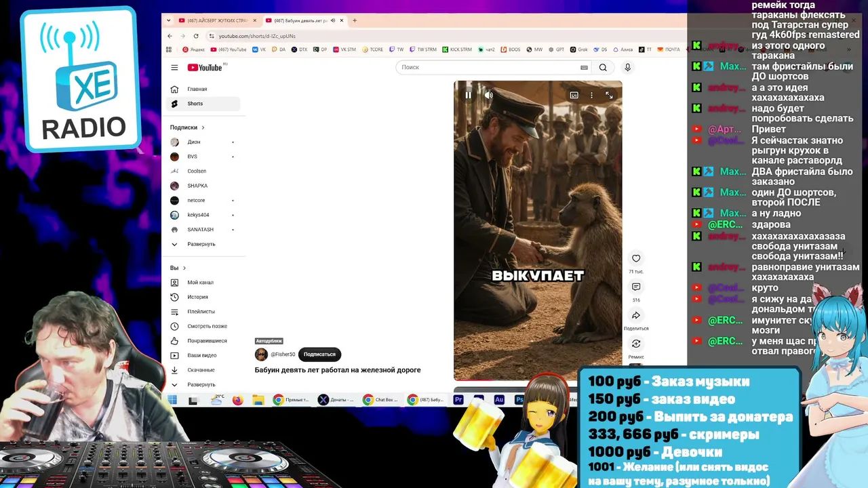The width and height of the screenshot is (868, 488).
Task: Enter fullscreen on the Shorts player
Action: (x=609, y=95)
